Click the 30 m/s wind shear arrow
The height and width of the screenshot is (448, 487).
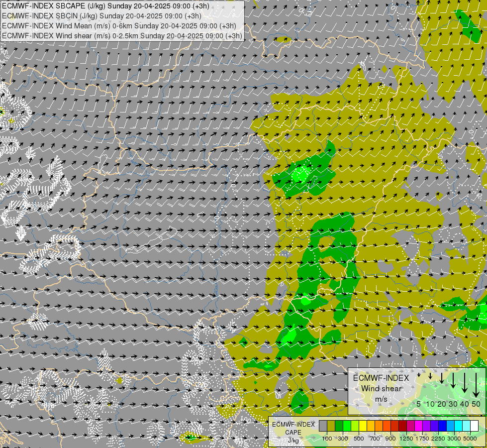click(453, 380)
